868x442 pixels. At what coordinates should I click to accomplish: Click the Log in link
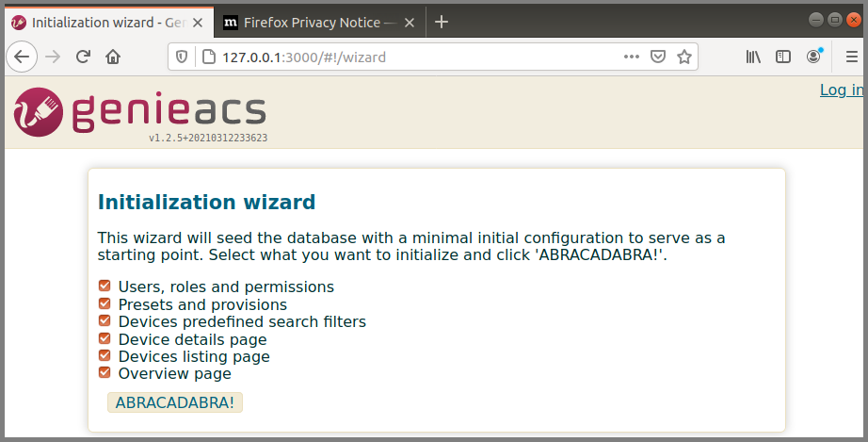click(x=842, y=90)
